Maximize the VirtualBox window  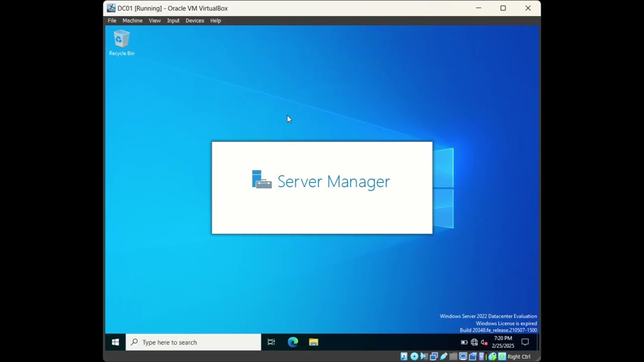coord(503,8)
